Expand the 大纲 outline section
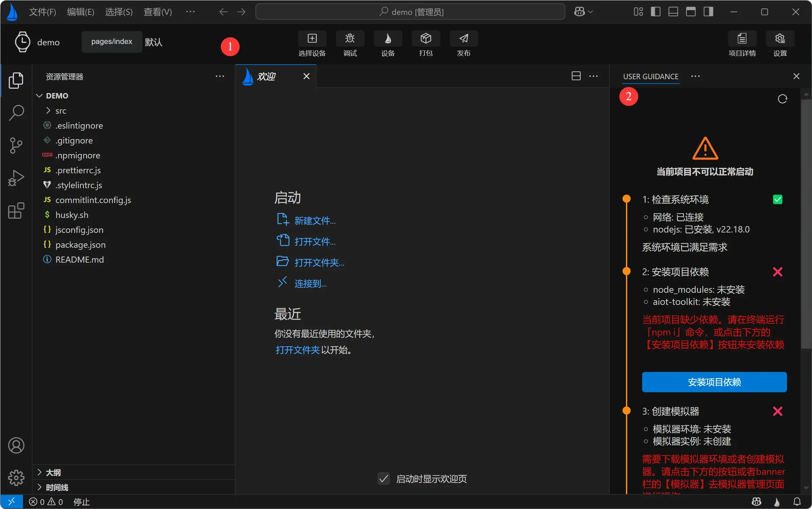This screenshot has width=812, height=509. pyautogui.click(x=39, y=472)
